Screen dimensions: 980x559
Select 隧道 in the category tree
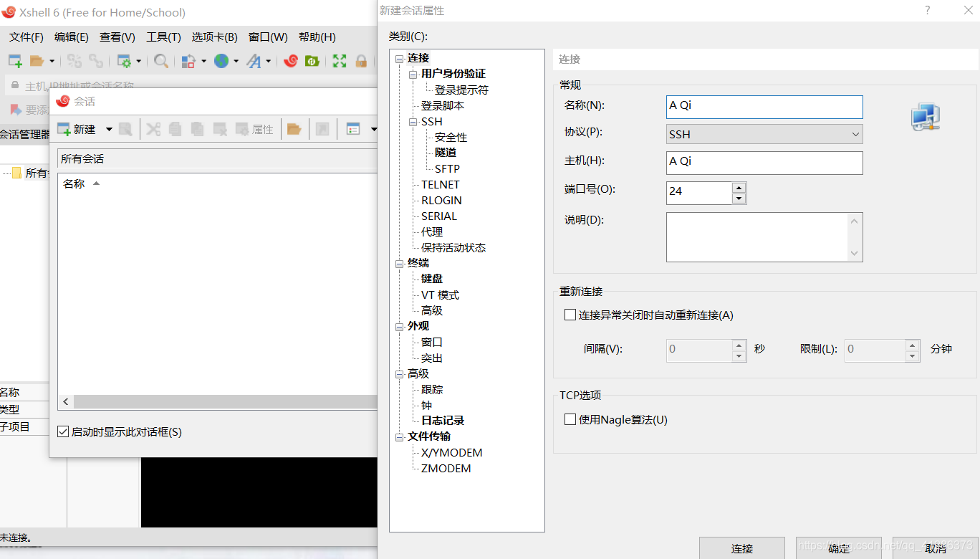click(x=446, y=153)
